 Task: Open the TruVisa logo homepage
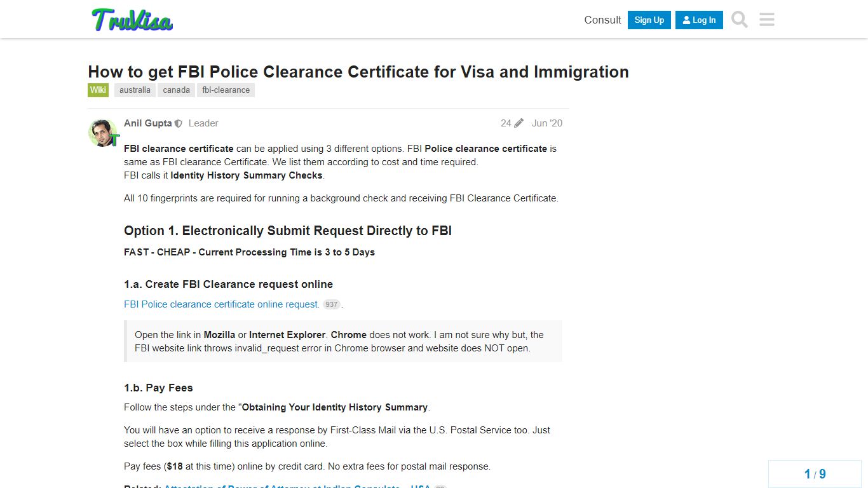click(x=132, y=20)
